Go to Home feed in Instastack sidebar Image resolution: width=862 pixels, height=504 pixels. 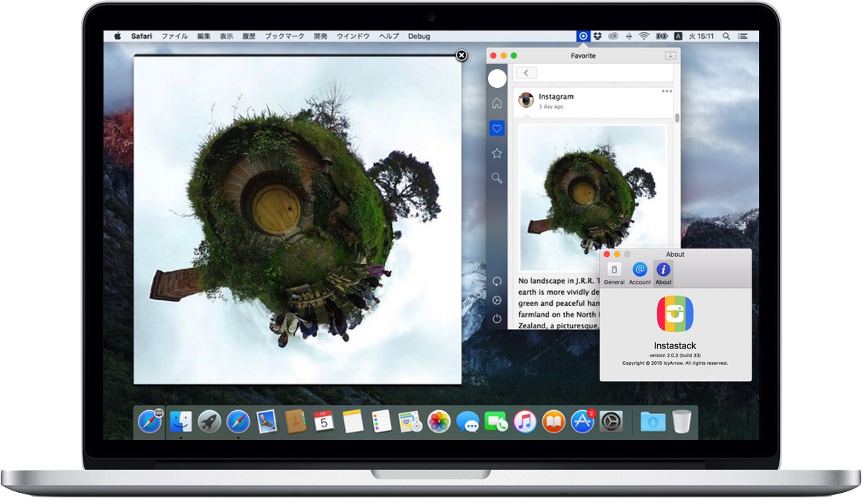497,103
